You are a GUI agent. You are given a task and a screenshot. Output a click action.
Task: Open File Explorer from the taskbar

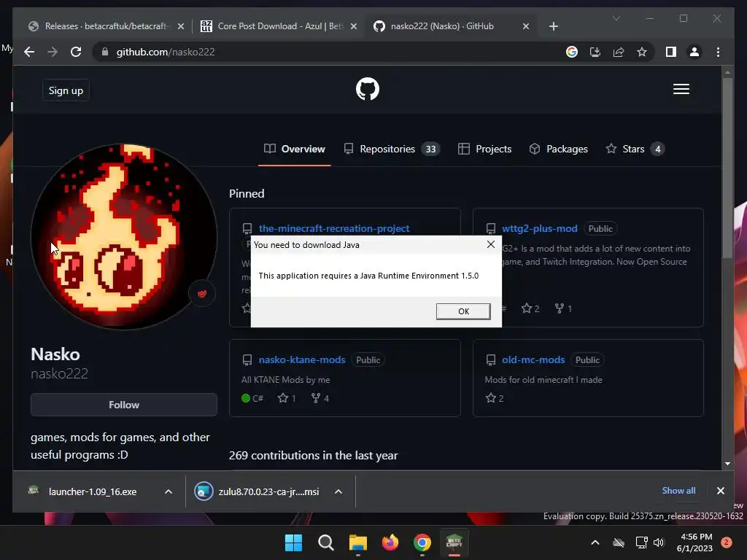pos(357,542)
